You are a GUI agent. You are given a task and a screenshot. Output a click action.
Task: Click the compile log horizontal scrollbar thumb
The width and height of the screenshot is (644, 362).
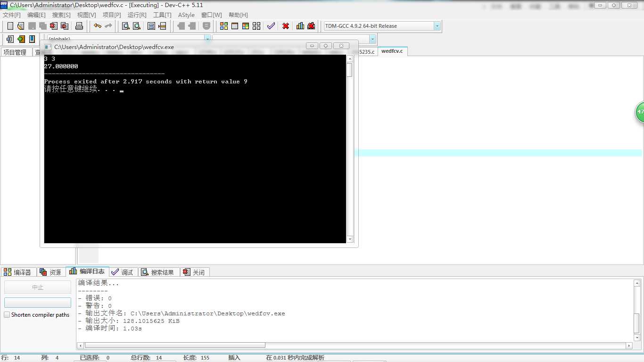click(175, 345)
